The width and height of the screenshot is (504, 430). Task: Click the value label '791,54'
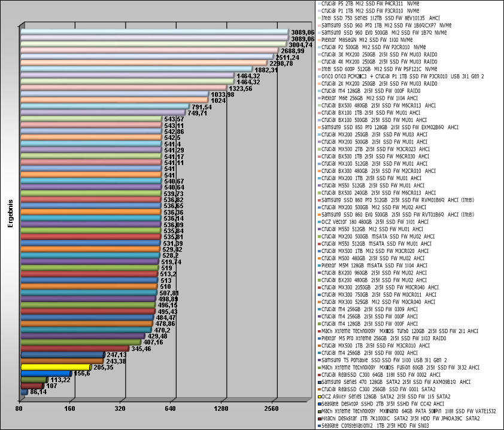(x=202, y=107)
